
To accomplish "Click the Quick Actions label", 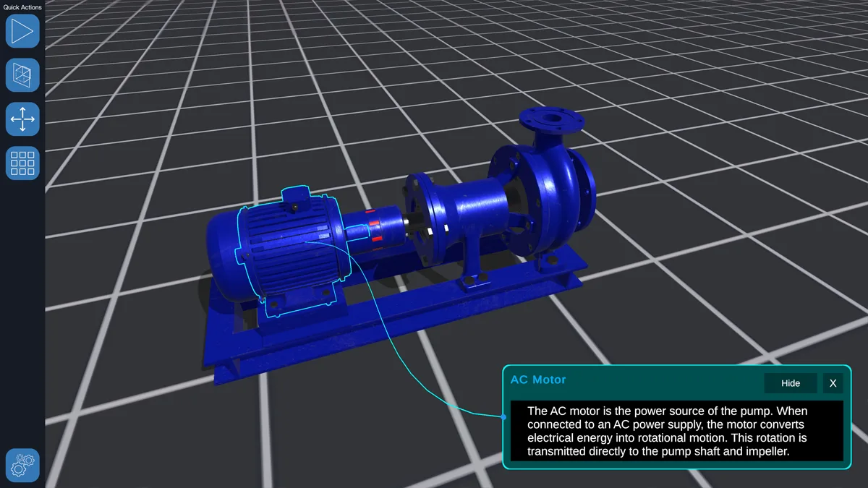I will click(x=22, y=7).
